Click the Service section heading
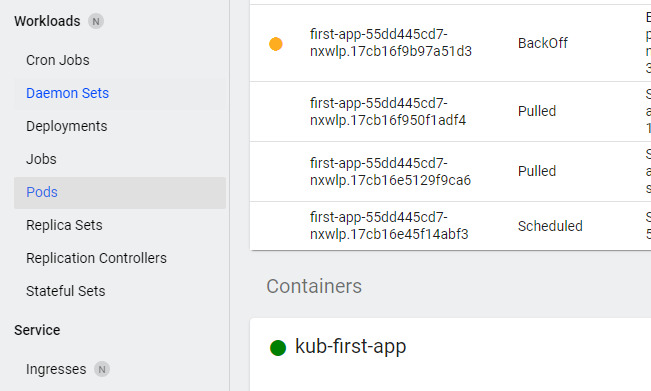 (37, 330)
